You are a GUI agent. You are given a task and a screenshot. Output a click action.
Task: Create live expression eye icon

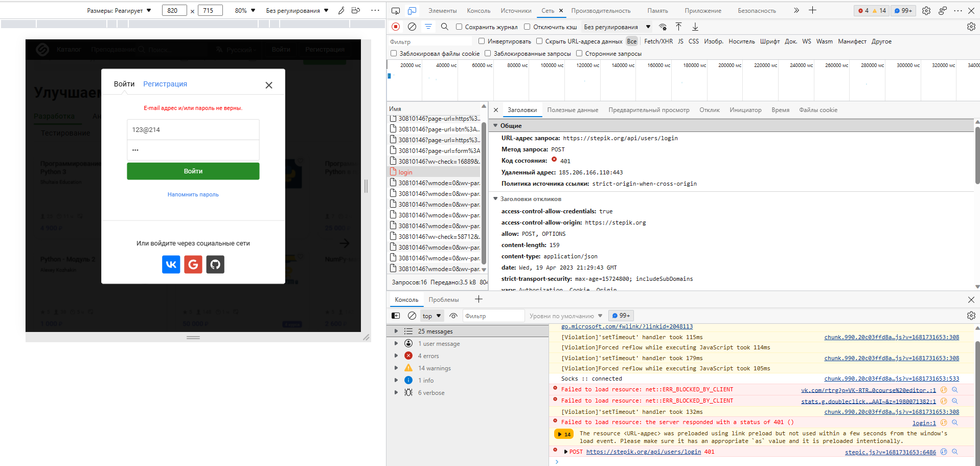pyautogui.click(x=453, y=316)
